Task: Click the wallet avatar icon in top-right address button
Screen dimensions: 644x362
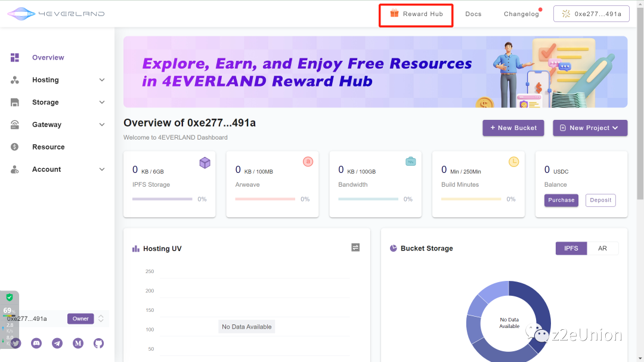Action: pyautogui.click(x=566, y=14)
